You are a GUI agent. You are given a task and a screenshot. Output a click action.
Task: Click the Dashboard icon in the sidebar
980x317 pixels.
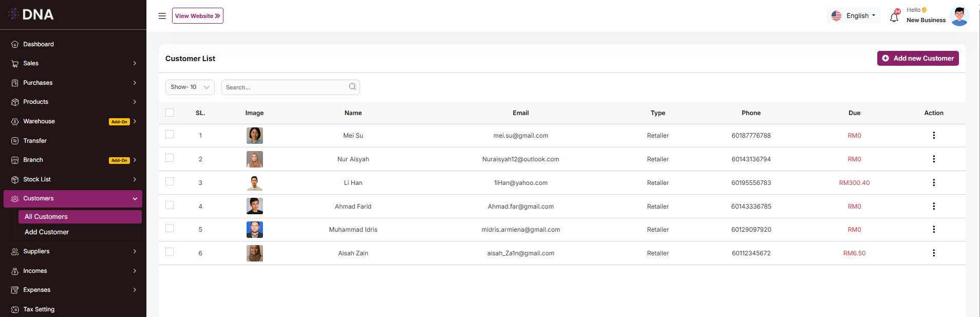(15, 44)
